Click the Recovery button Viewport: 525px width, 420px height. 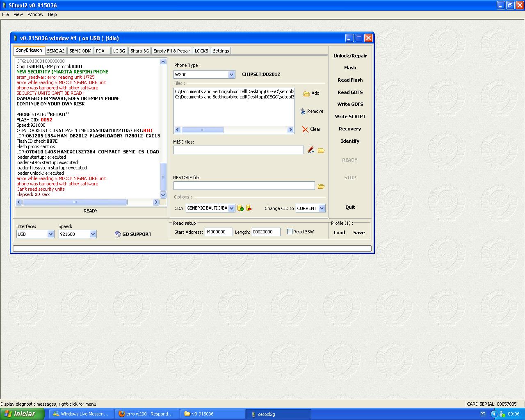click(x=350, y=129)
